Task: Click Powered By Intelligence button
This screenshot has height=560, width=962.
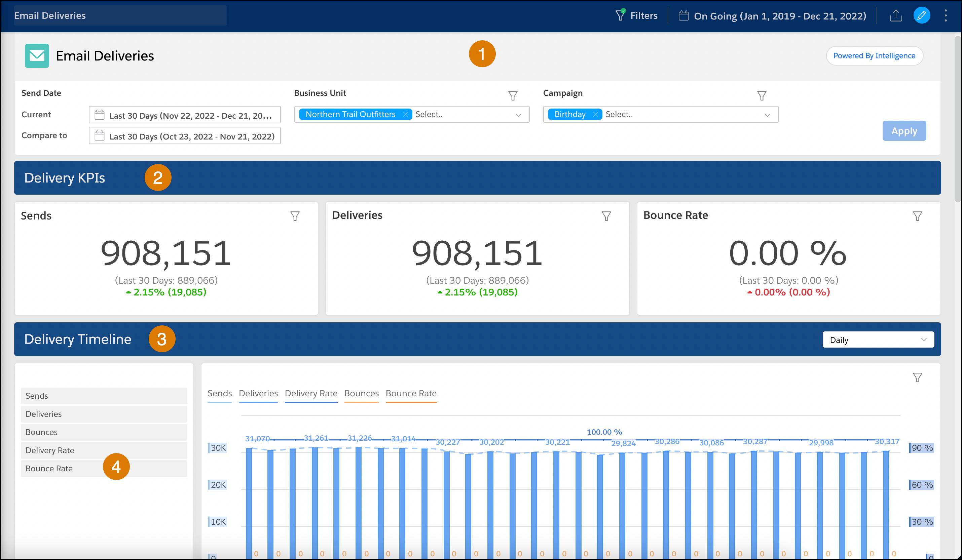Action: 875,55
